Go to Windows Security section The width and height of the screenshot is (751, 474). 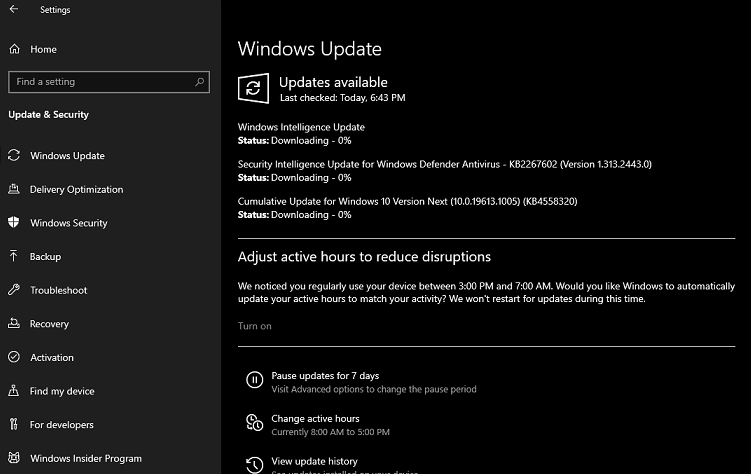pyautogui.click(x=68, y=223)
